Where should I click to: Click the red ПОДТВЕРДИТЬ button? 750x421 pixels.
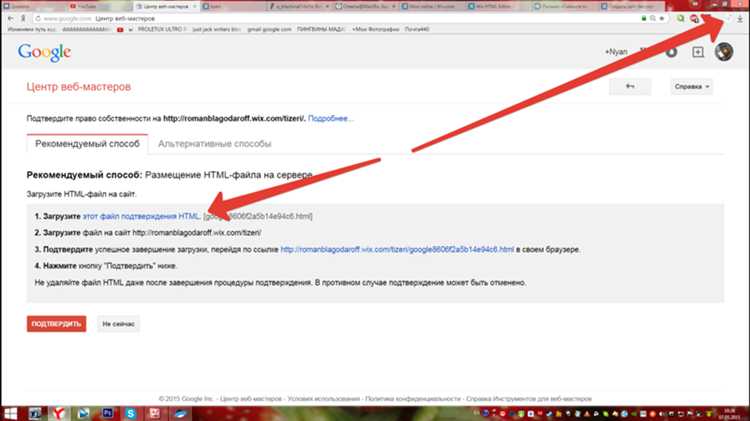tap(56, 324)
